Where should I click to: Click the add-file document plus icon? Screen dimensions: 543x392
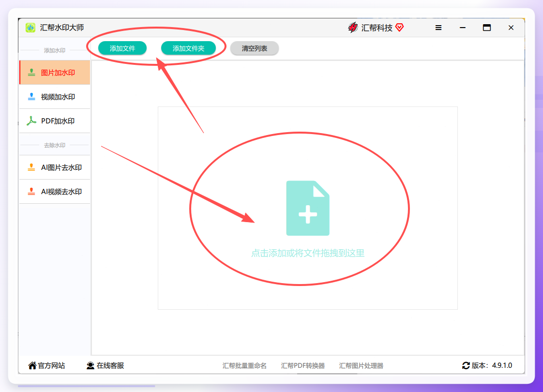point(307,208)
